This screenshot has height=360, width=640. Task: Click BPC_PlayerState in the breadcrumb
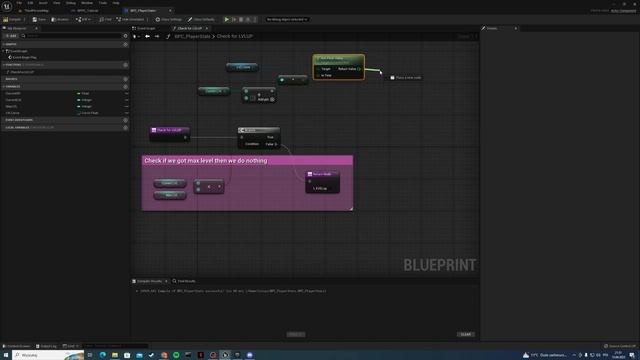pyautogui.click(x=192, y=37)
